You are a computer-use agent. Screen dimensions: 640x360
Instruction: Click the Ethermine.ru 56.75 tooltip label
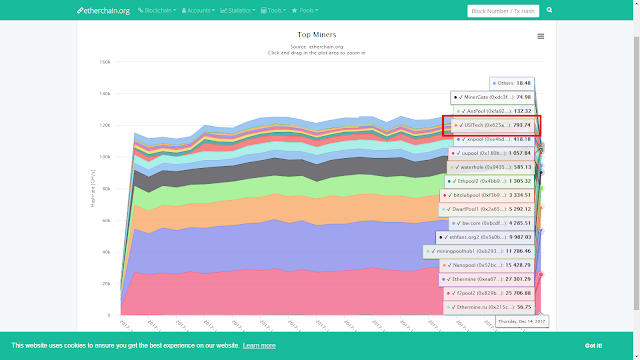tap(488, 307)
